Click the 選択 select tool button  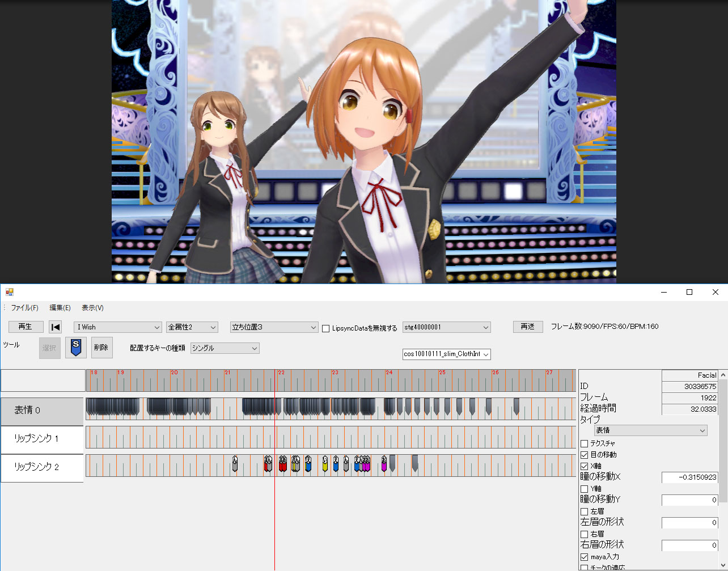(49, 348)
